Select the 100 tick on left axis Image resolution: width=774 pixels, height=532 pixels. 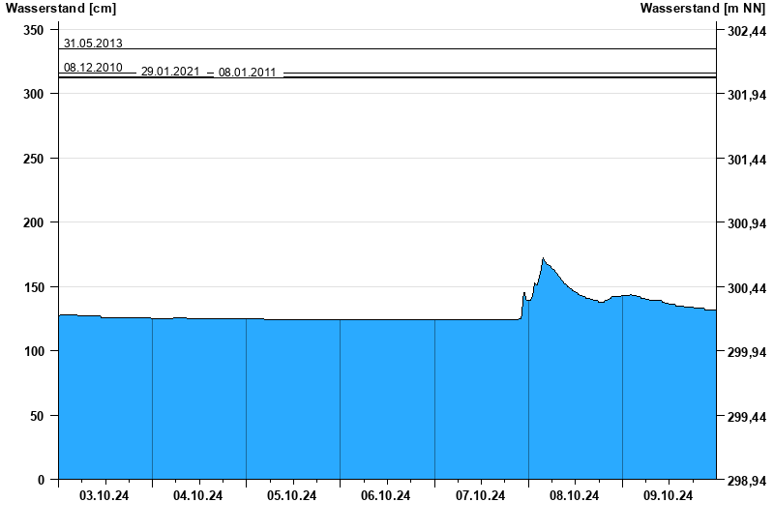pos(34,352)
